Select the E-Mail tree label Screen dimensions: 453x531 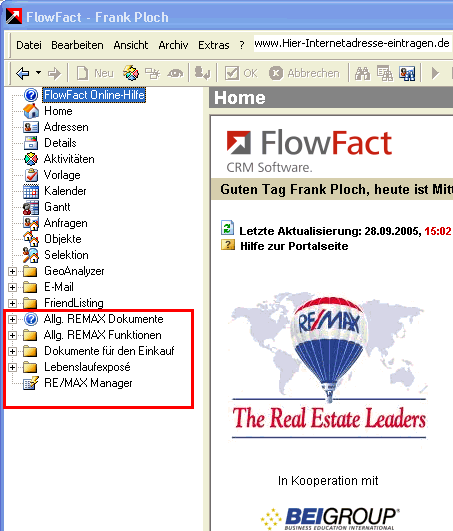tap(59, 287)
